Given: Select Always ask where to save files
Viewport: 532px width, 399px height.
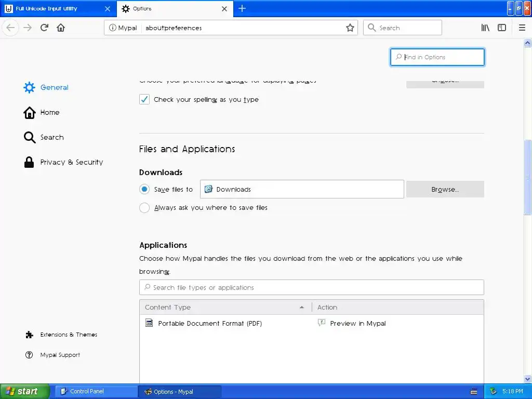Looking at the screenshot, I should coord(144,208).
